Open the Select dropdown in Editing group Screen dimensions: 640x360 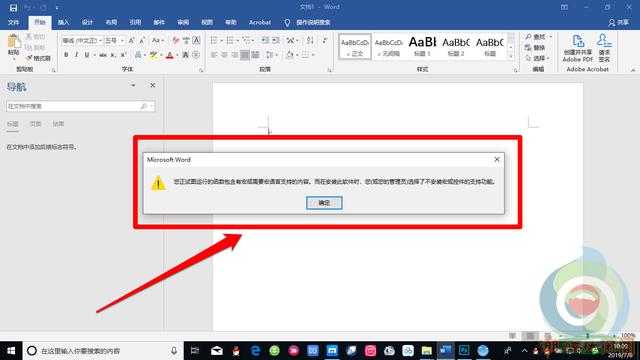click(537, 58)
